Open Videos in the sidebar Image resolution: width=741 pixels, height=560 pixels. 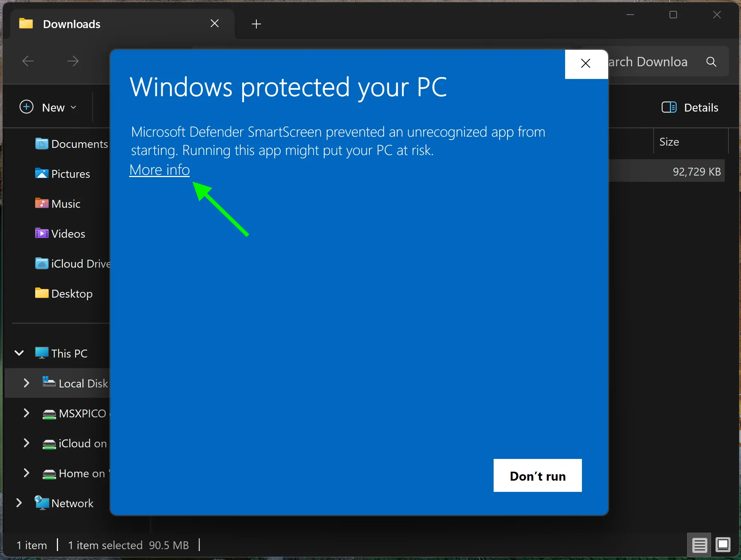click(x=60, y=234)
